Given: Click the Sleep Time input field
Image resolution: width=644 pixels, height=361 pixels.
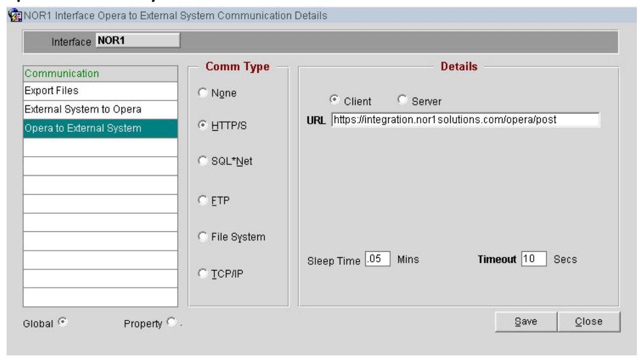Looking at the screenshot, I should 377,259.
